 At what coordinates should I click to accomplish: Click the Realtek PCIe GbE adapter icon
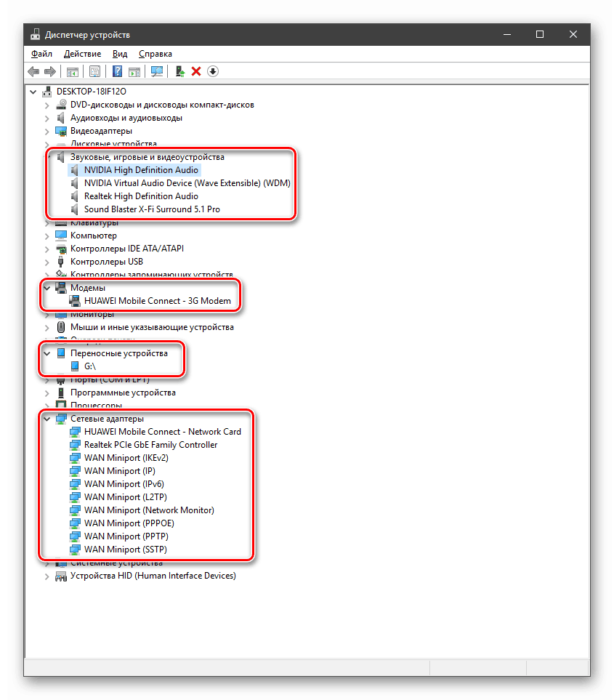(75, 445)
